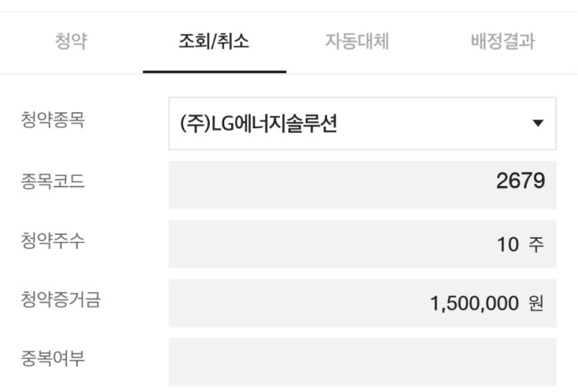Click the 청약주수 label
The height and width of the screenshot is (392, 578).
point(54,241)
